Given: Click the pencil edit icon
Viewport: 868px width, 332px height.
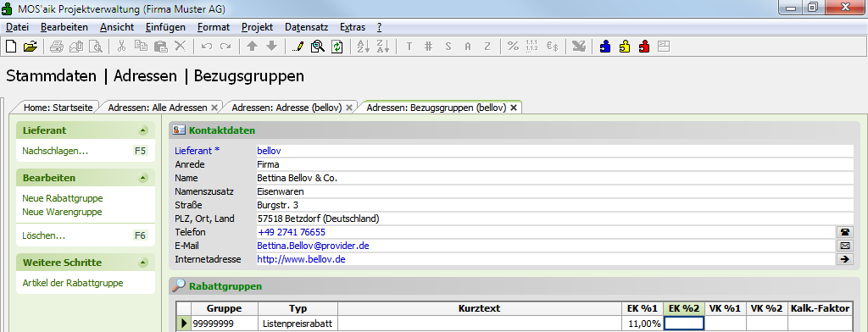Looking at the screenshot, I should pos(298,47).
